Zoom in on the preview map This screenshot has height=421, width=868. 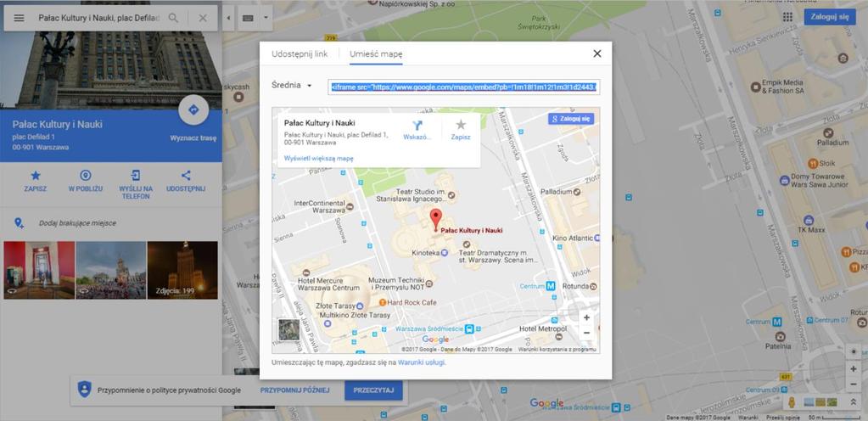(587, 317)
